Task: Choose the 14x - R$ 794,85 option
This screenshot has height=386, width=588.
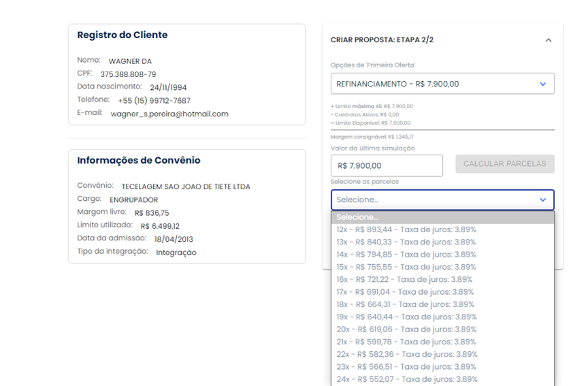Action: coord(406,255)
